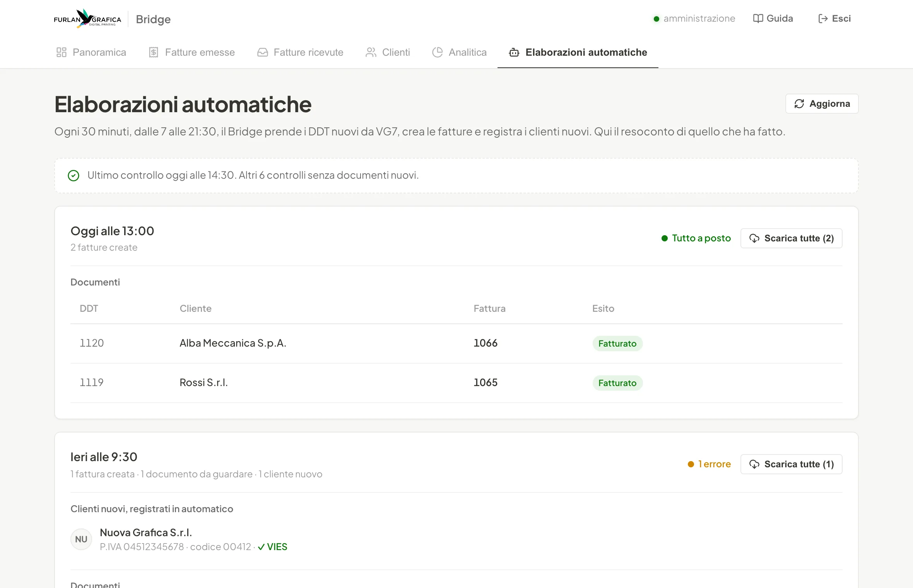Click the Clienti people icon
Viewport: 913px width, 588px height.
pyautogui.click(x=371, y=52)
